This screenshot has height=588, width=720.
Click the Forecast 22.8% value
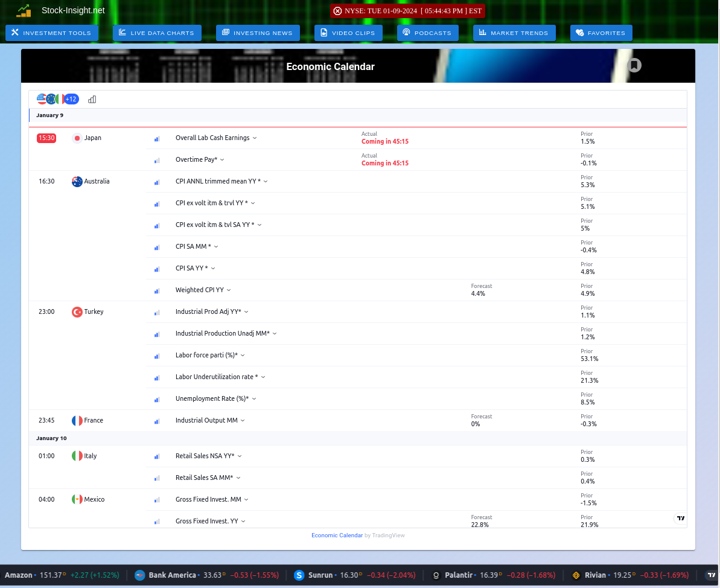pos(479,525)
